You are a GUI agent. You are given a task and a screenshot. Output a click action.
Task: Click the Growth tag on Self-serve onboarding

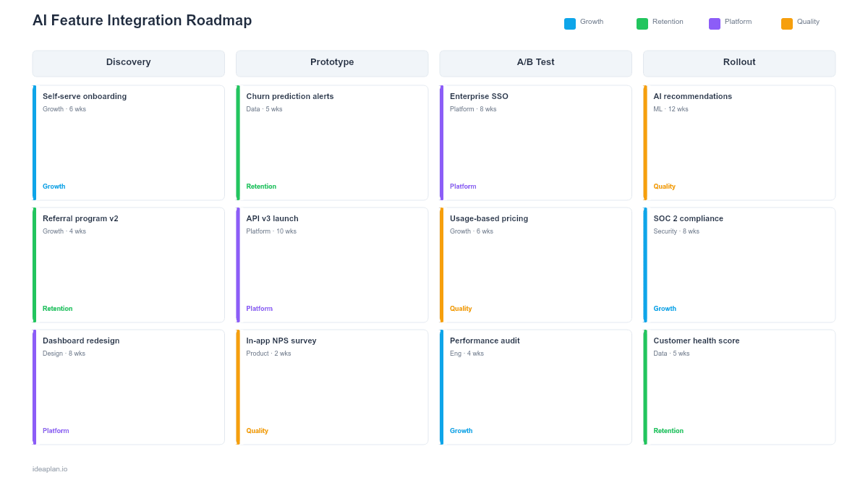(x=54, y=186)
